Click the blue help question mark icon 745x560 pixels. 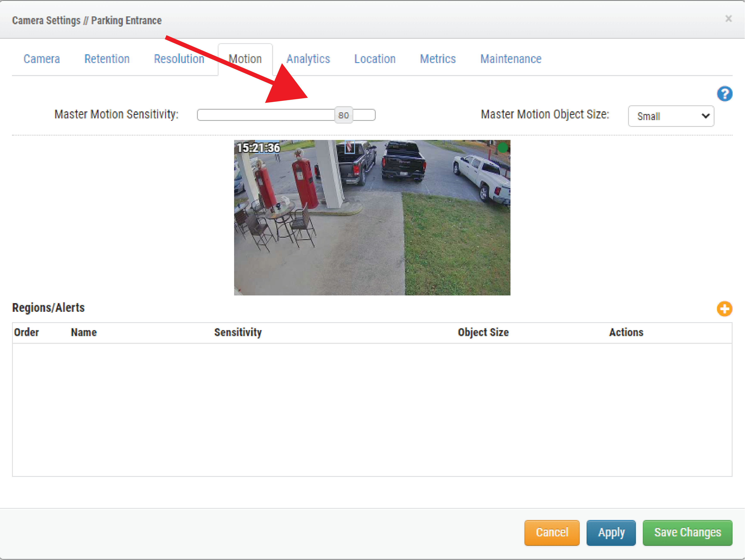click(724, 94)
